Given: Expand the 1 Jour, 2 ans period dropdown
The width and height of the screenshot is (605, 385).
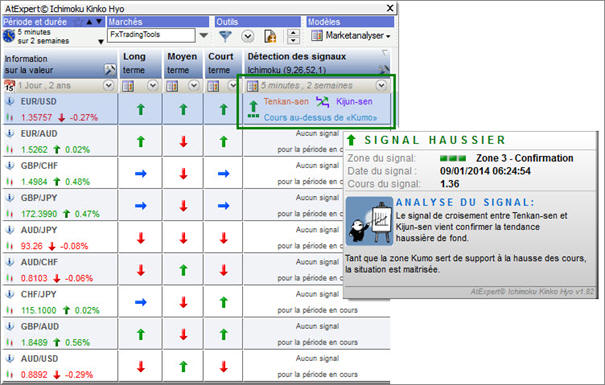Looking at the screenshot, I should pos(108,85).
